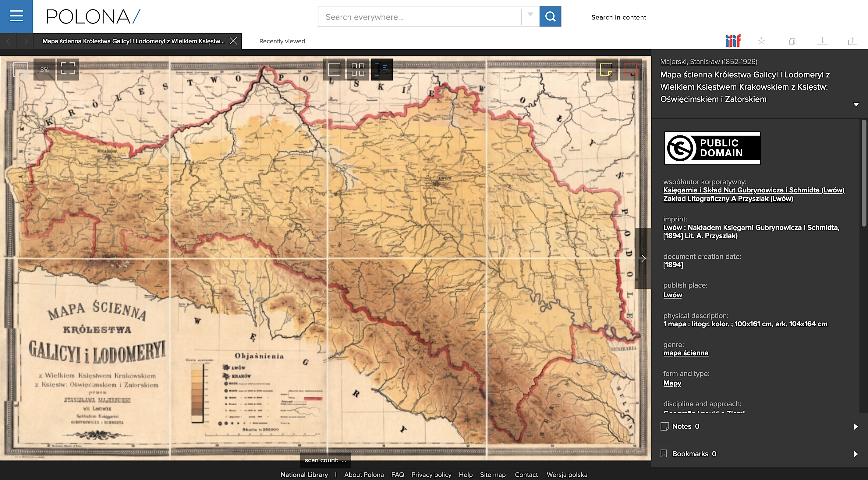
Task: Open Privacy policy footer link
Action: point(431,475)
